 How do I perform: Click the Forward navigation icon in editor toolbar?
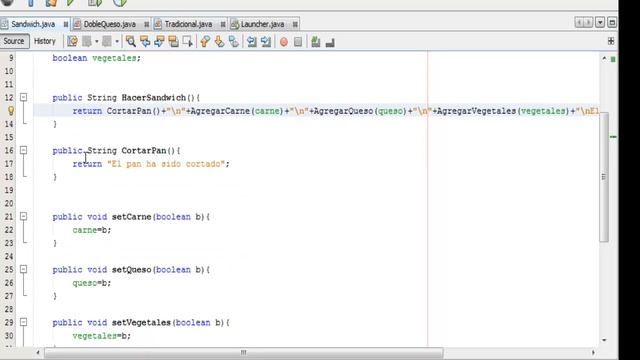pyautogui.click(x=107, y=41)
